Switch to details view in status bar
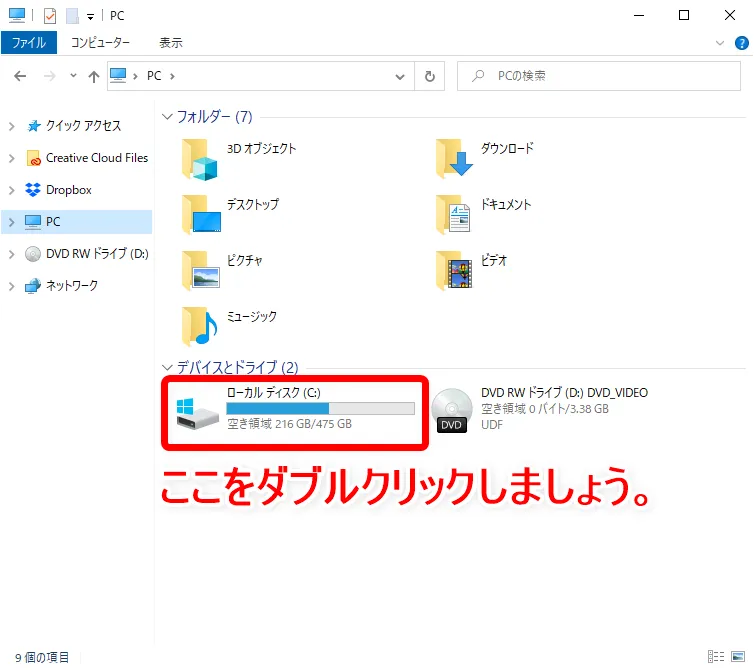Image resolution: width=754 pixels, height=670 pixels. click(x=716, y=656)
